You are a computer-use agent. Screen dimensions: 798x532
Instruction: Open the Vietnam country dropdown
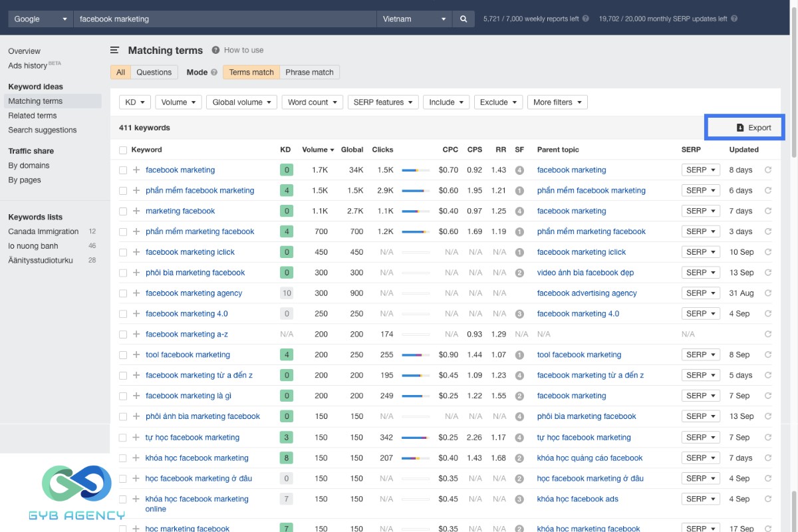414,19
